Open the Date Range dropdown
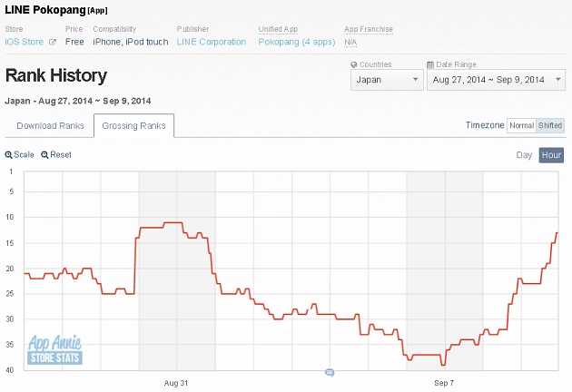The width and height of the screenshot is (572, 392). 496,80
